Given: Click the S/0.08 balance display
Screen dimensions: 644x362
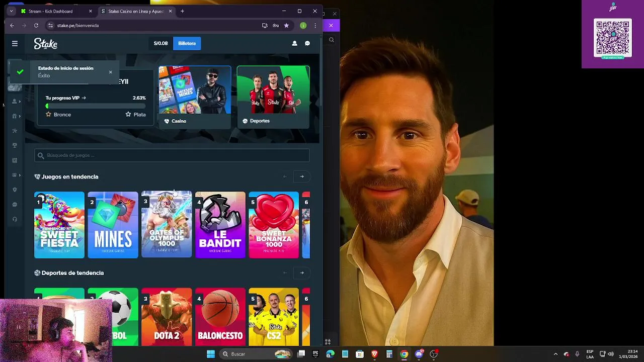Looking at the screenshot, I should point(160,43).
